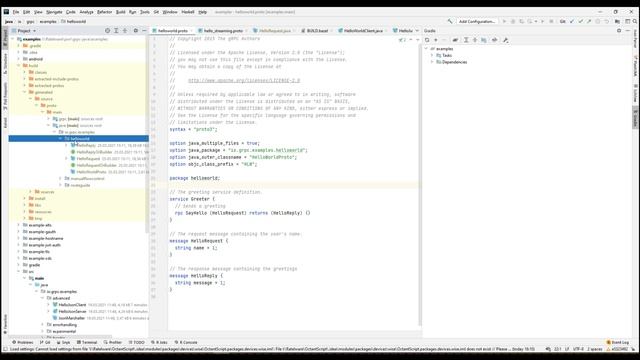
Task: Switch to HelloWorldClient.java tab
Action: coord(363,31)
